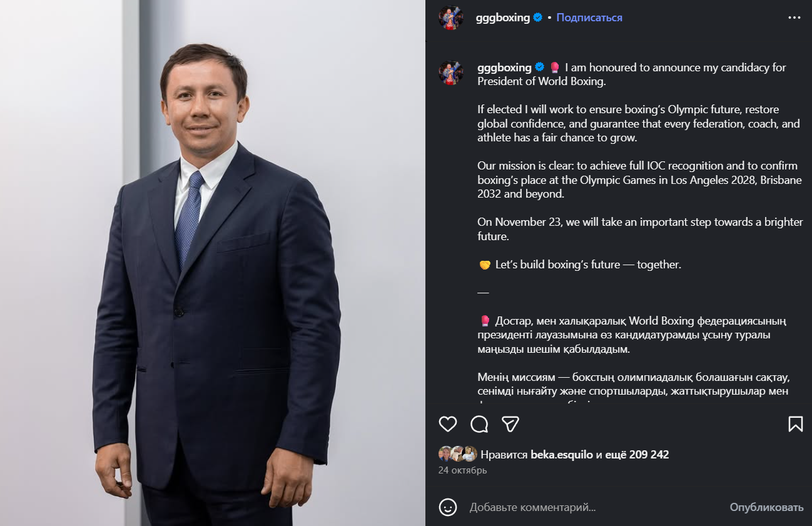Focus the Добавьте комментарий input field
The image size is (812, 526).
click(x=594, y=507)
